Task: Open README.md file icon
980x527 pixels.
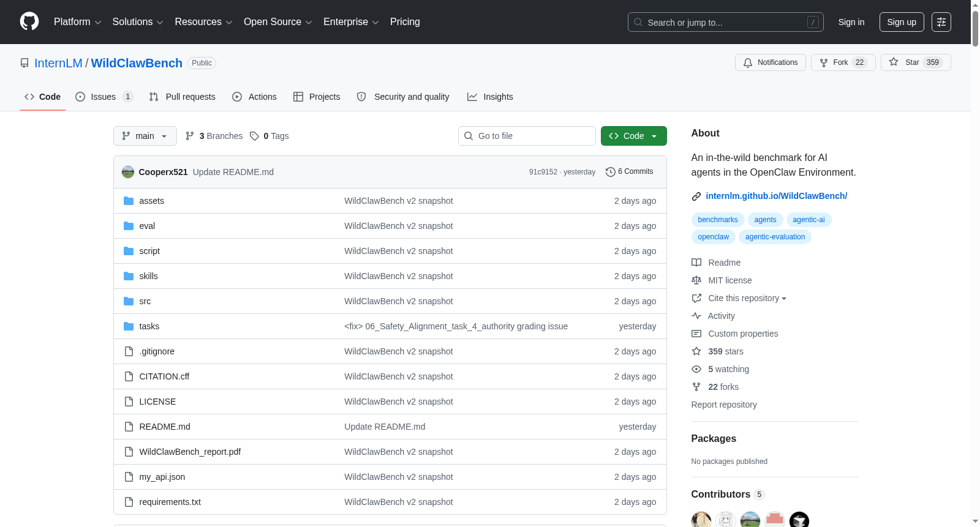Action: tap(129, 427)
